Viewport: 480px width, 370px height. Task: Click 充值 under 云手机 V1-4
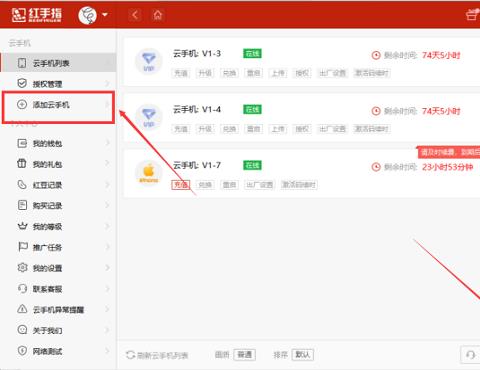(181, 129)
